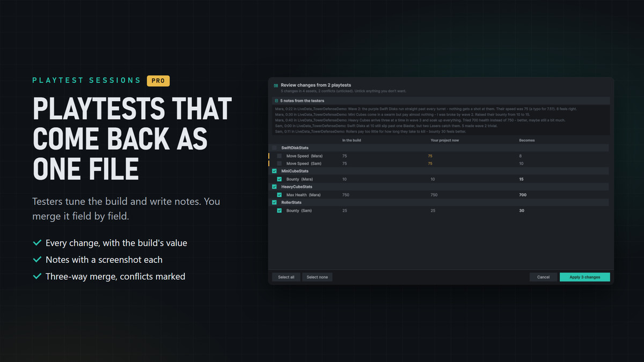Screen dimensions: 644x362
Task: Select the SwiftDiskStats group label
Action: (296, 147)
